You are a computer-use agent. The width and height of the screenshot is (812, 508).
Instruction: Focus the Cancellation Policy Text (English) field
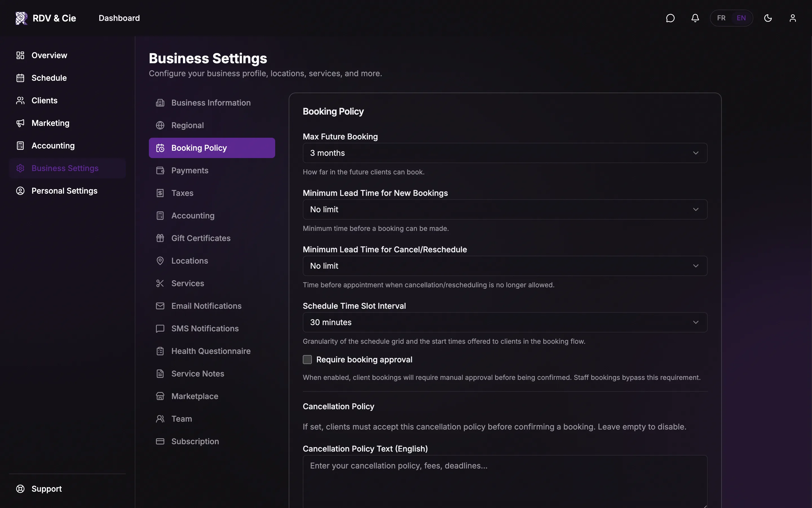(x=505, y=481)
